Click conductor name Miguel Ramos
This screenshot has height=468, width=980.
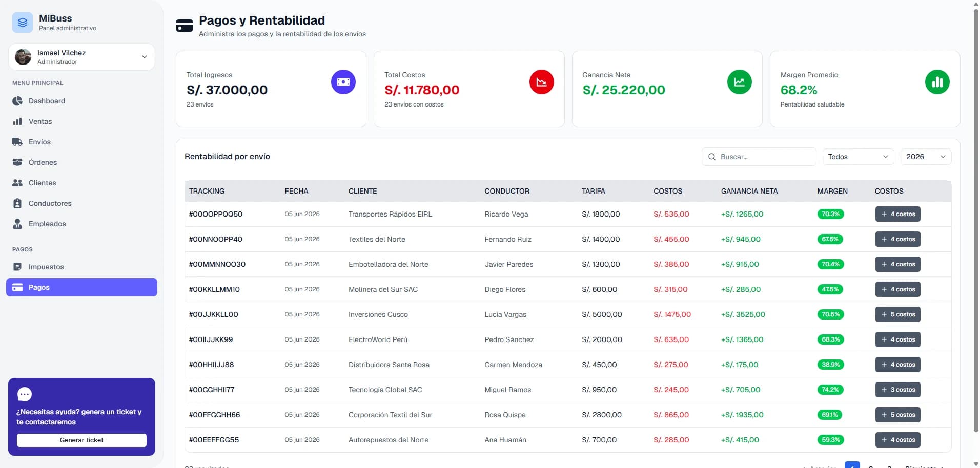(x=508, y=390)
